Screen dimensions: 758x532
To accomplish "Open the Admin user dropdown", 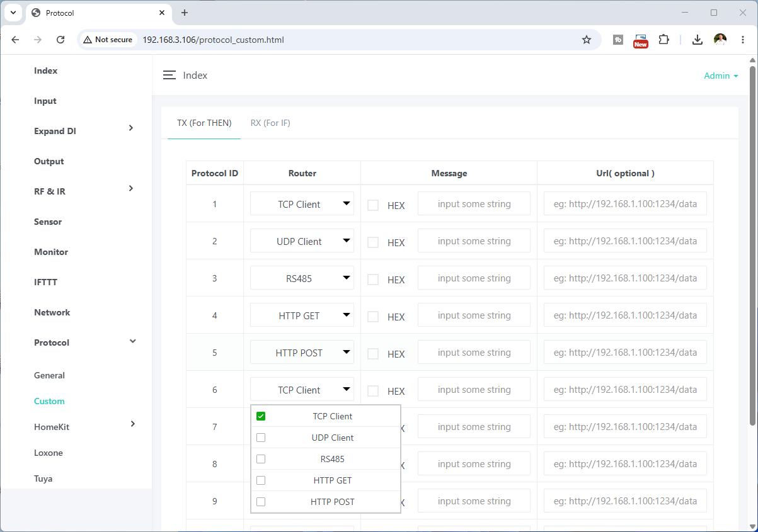I will 721,76.
